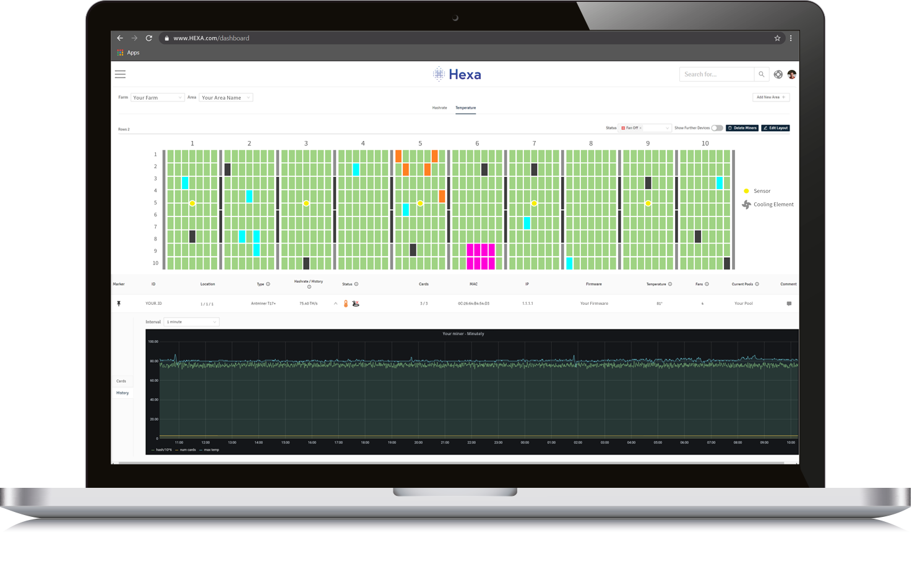Open the Farm dropdown
The image size is (912, 588).
tap(157, 98)
